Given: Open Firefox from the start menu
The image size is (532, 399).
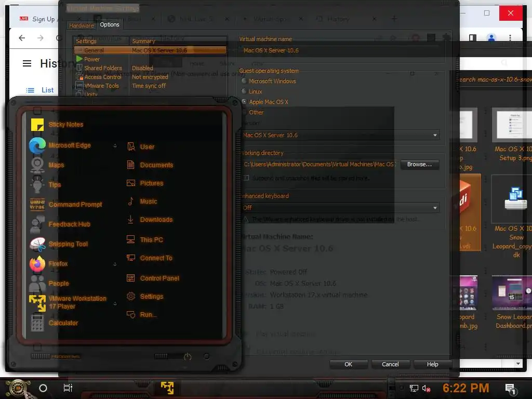Looking at the screenshot, I should (49, 263).
